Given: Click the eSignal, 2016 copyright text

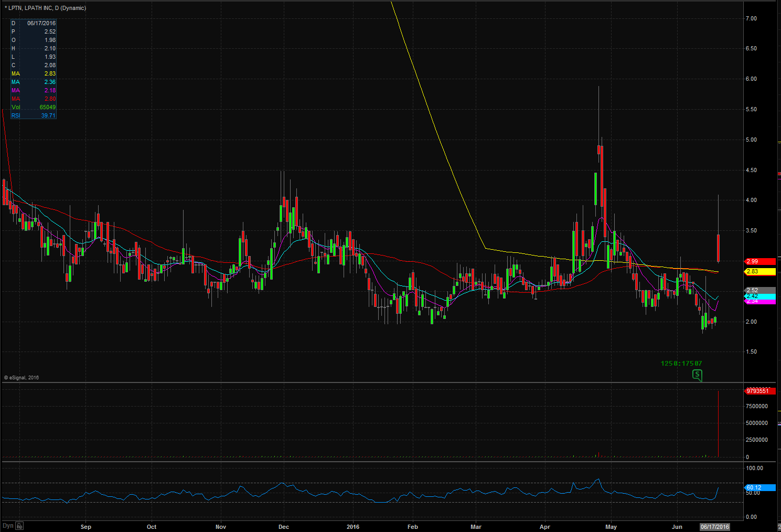Looking at the screenshot, I should coord(22,377).
